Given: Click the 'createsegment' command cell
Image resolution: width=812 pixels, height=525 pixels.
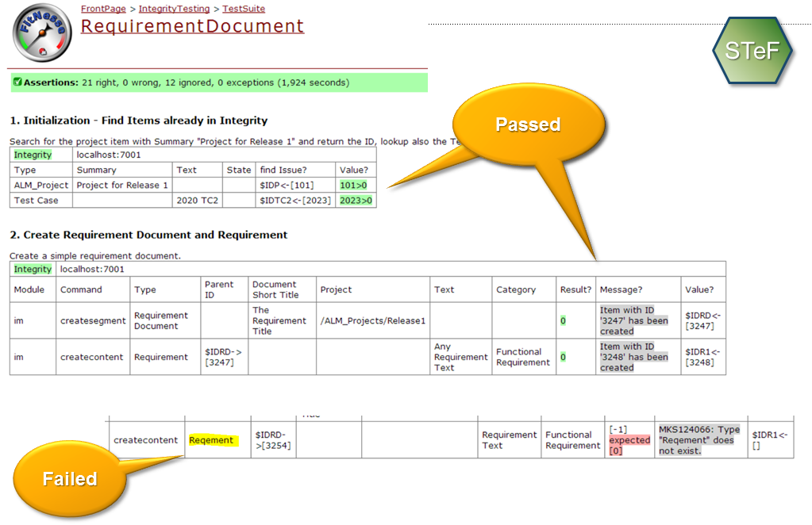Looking at the screenshot, I should [93, 320].
